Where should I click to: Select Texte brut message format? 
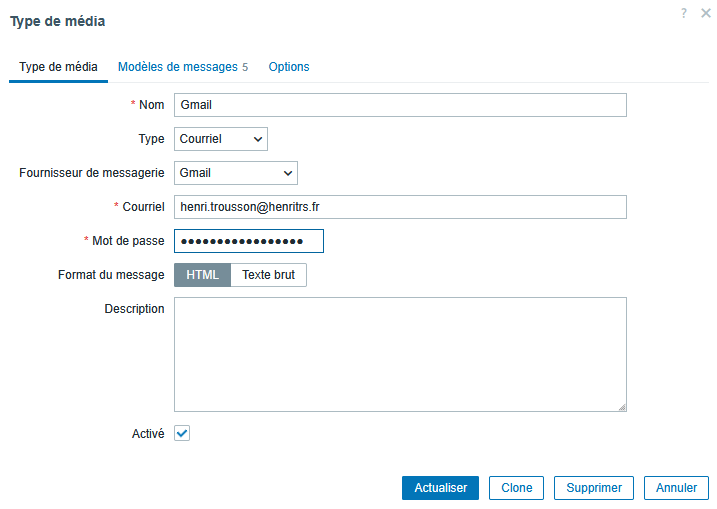(268, 275)
